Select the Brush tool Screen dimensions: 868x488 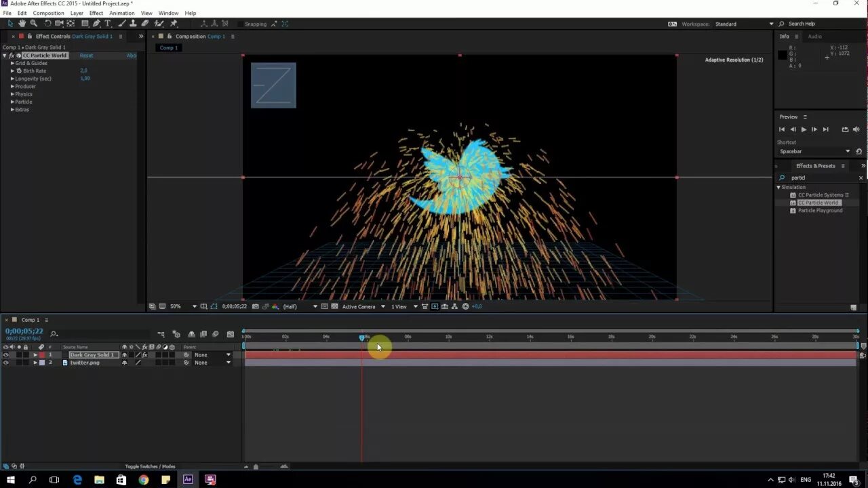[122, 24]
